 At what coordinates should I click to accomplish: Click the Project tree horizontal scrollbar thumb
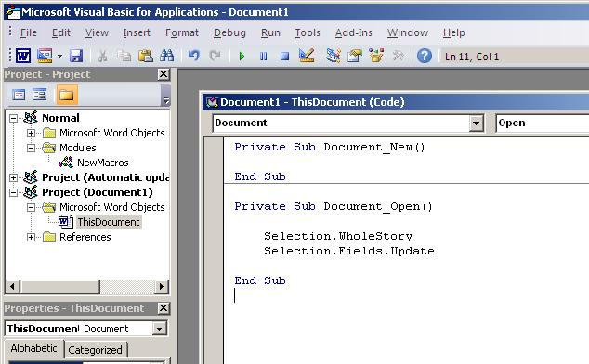click(59, 287)
